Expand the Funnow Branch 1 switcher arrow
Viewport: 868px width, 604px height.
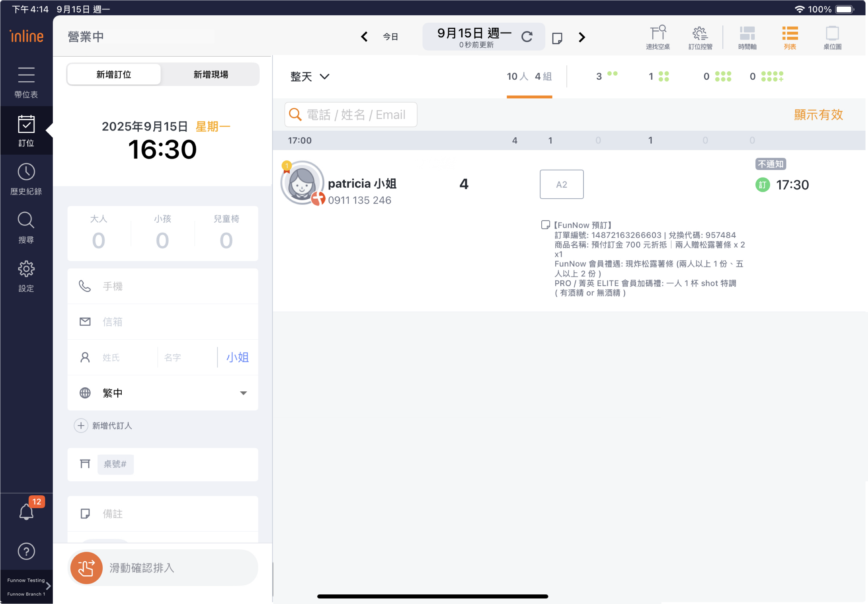[48, 586]
